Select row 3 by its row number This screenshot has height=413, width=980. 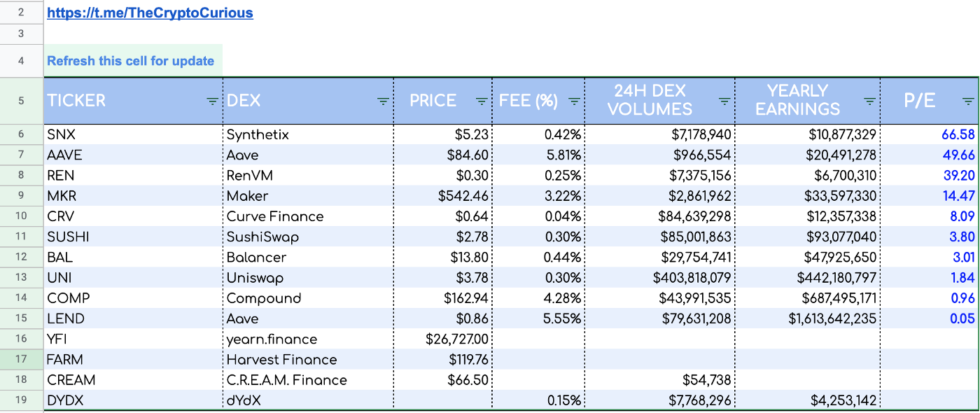(x=21, y=34)
